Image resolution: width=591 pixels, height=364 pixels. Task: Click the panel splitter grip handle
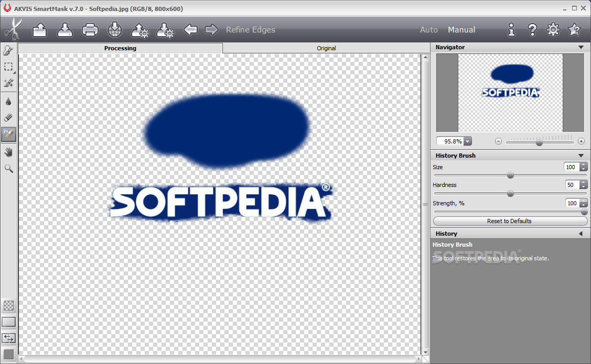(x=425, y=204)
